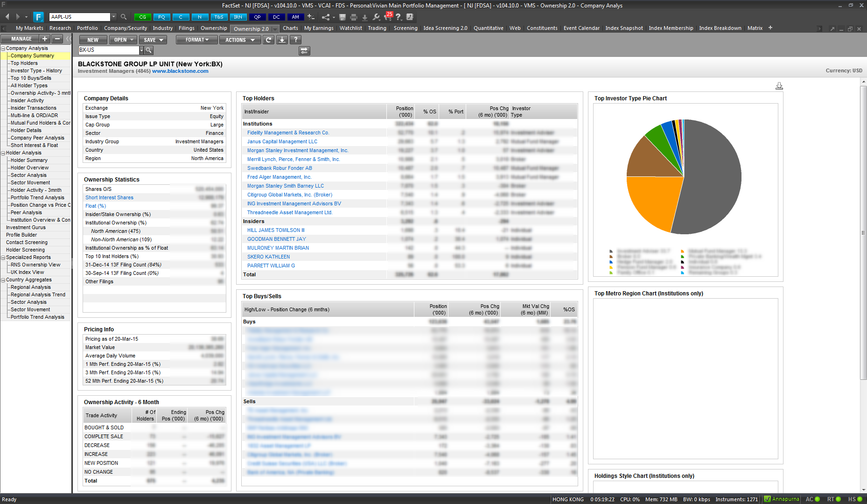Click the FactSet F logo icon
867x504 pixels.
tap(38, 17)
